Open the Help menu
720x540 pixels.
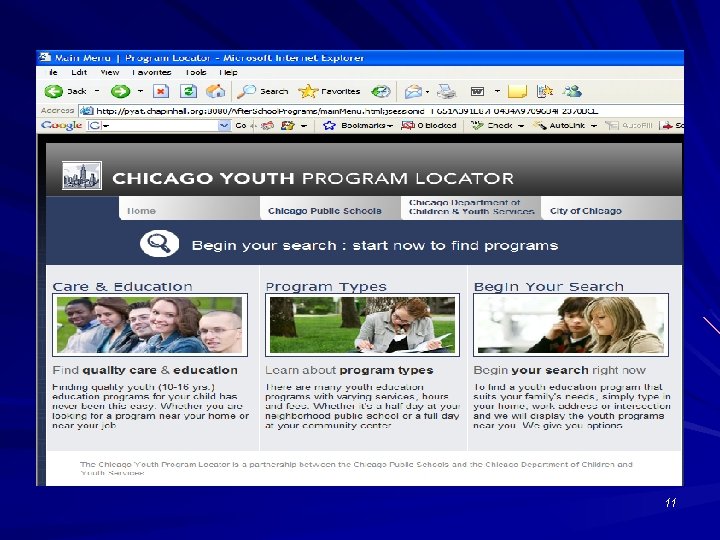(x=228, y=72)
